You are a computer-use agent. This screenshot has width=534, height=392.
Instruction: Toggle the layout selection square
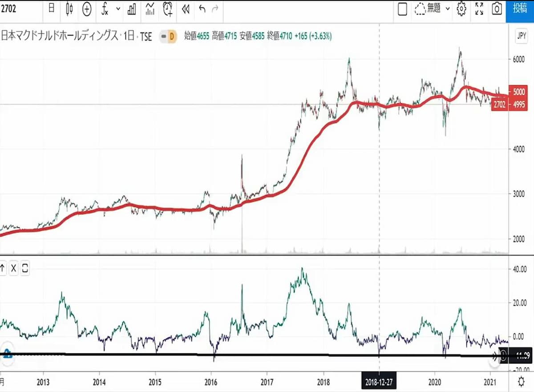402,9
